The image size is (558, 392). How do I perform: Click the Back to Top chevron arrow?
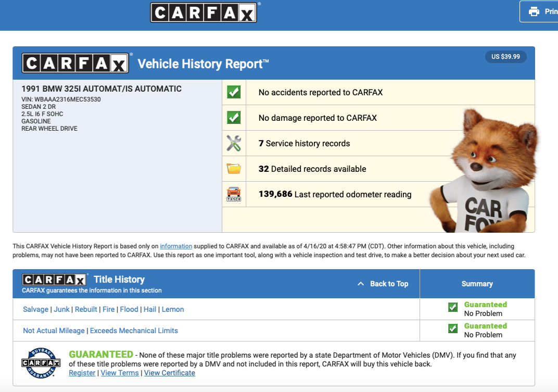point(361,284)
